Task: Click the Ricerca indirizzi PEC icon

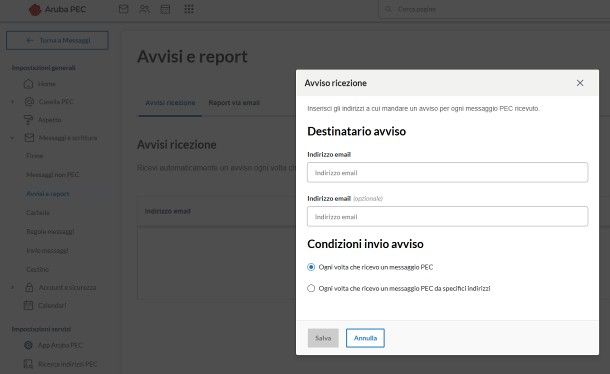Action: point(28,364)
